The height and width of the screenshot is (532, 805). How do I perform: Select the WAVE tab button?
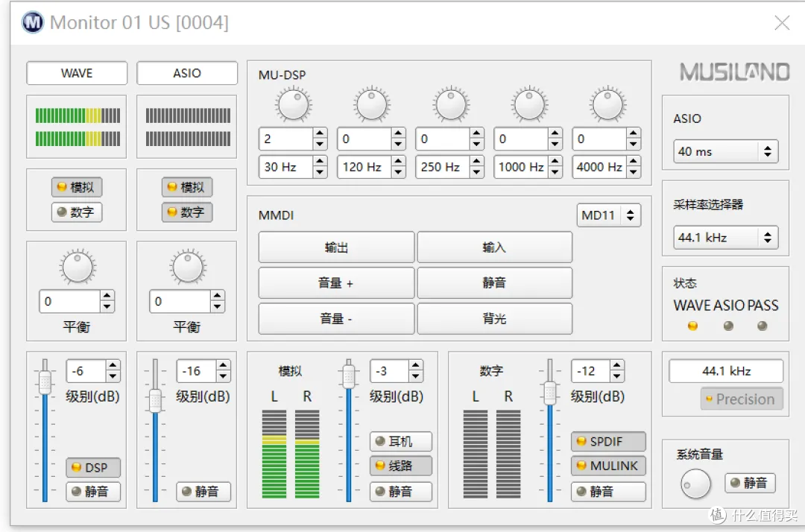tap(77, 73)
